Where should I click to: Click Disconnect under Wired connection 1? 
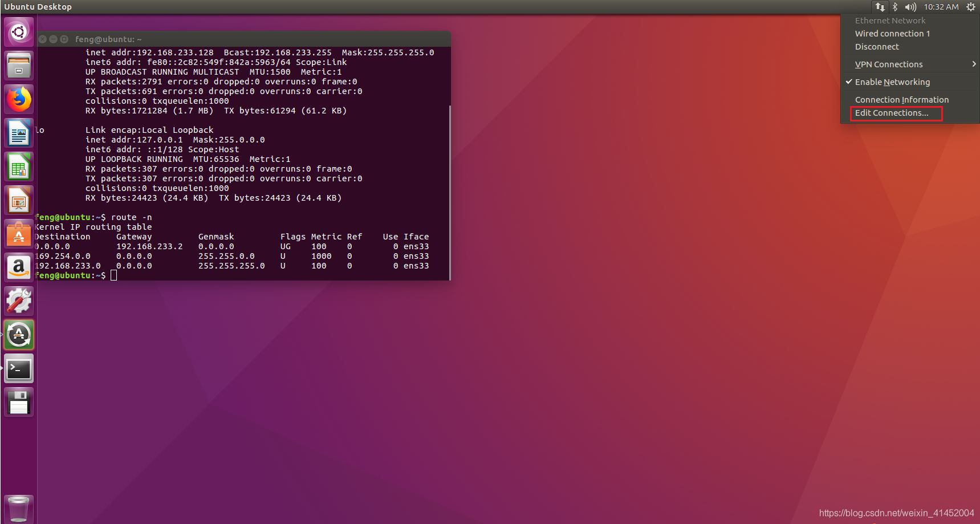pyautogui.click(x=877, y=47)
